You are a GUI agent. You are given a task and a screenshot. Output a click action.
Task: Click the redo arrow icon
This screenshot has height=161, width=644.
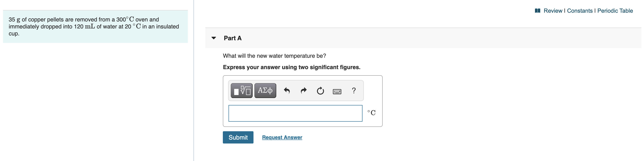(x=303, y=91)
